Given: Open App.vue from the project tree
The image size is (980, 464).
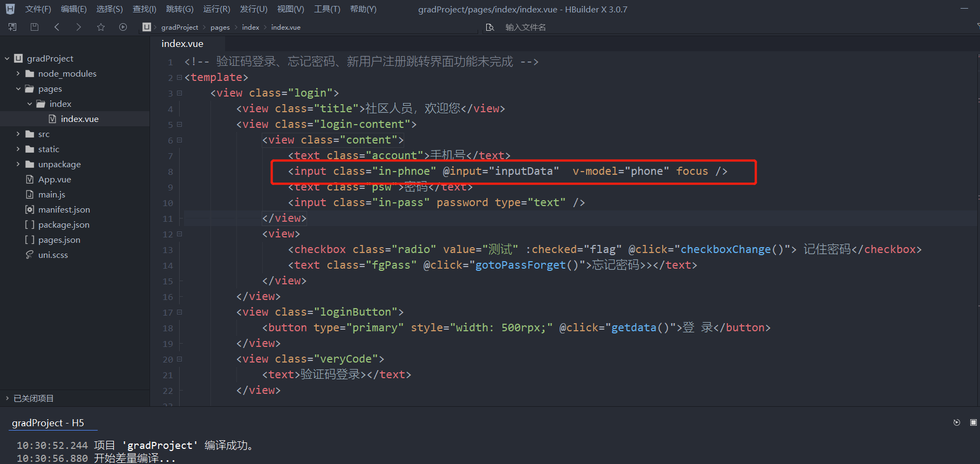Looking at the screenshot, I should [55, 179].
